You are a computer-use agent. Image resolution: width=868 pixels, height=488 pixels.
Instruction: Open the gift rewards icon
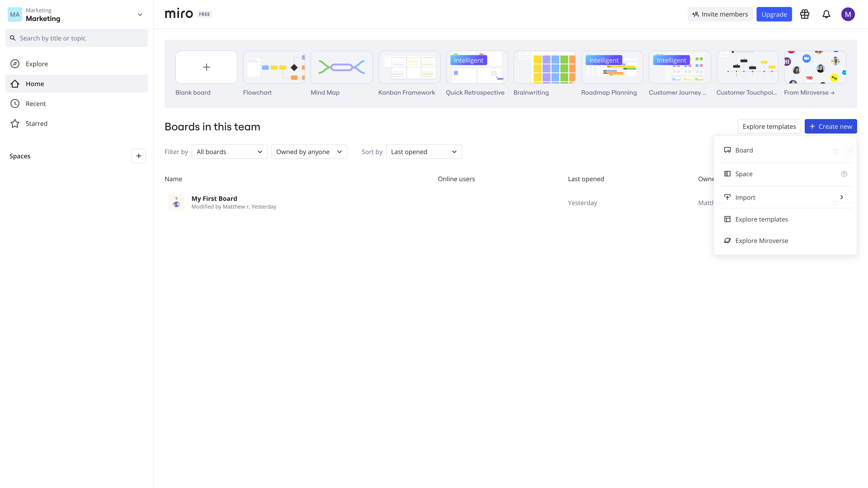805,14
